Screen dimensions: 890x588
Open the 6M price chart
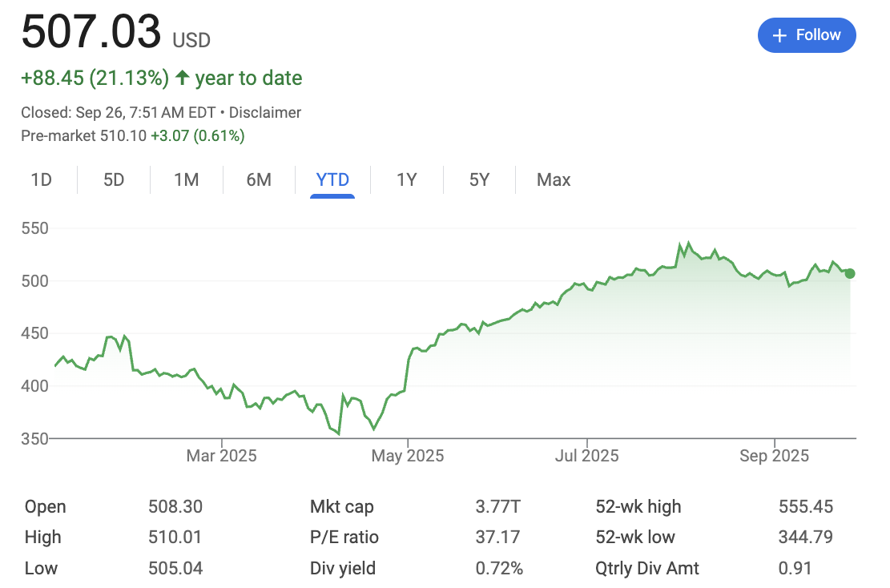pyautogui.click(x=258, y=179)
